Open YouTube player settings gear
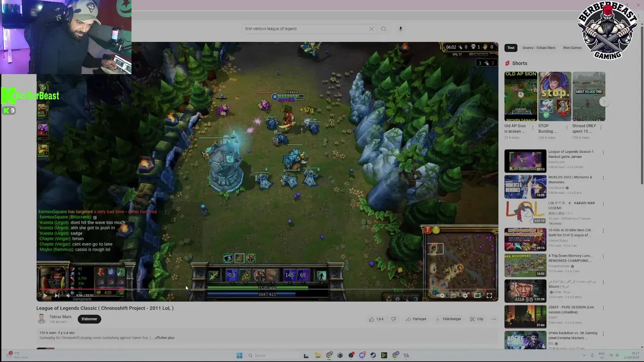 click(x=465, y=296)
